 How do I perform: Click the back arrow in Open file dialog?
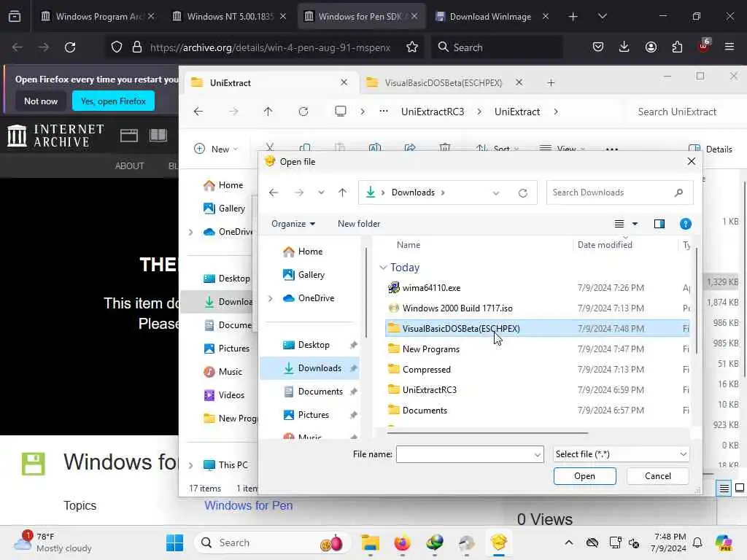274,192
